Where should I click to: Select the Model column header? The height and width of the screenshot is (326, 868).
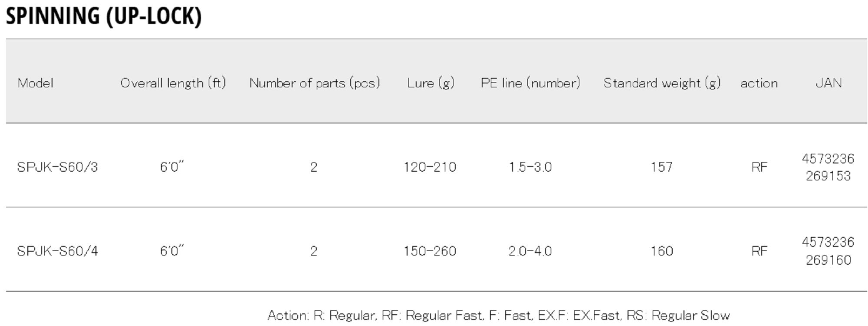[36, 83]
